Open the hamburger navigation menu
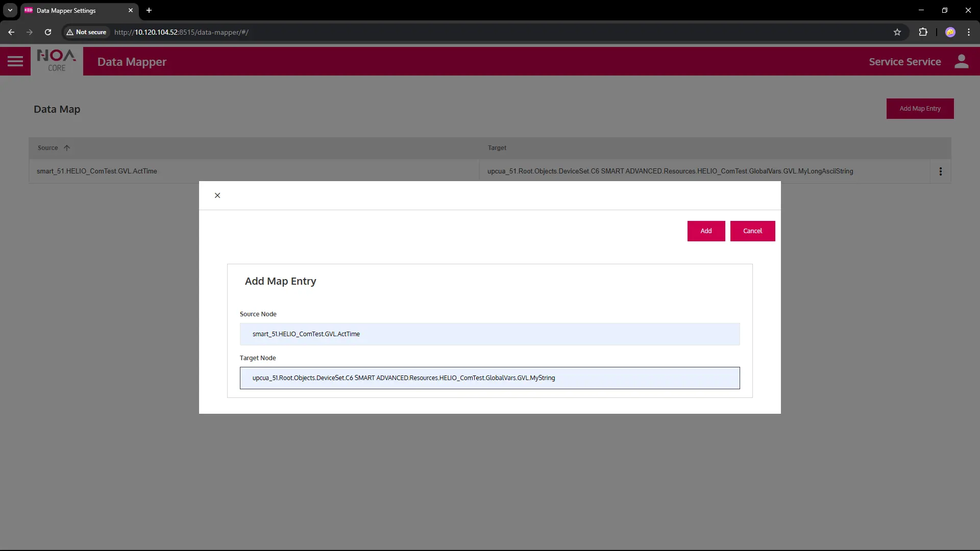Viewport: 980px width, 551px height. pyautogui.click(x=15, y=61)
